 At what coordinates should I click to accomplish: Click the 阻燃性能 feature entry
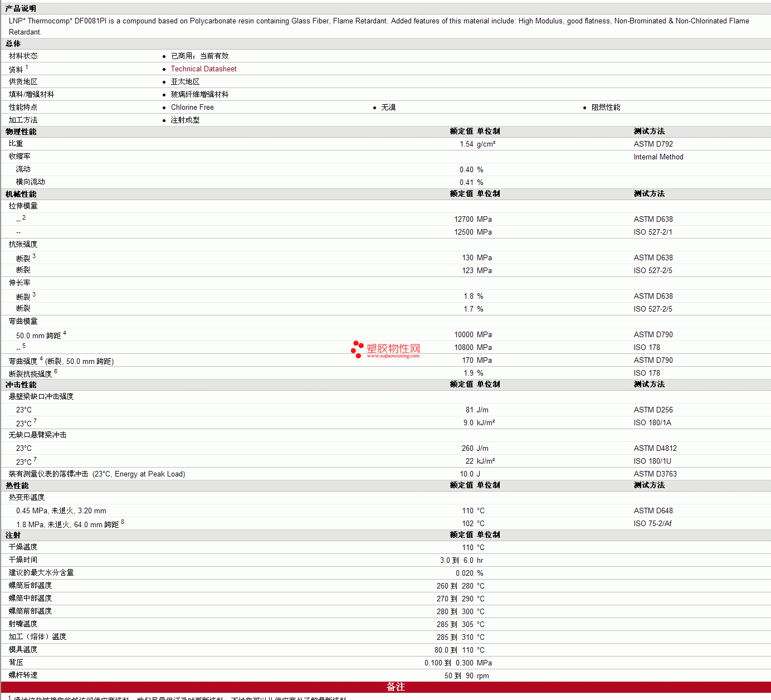tap(606, 107)
